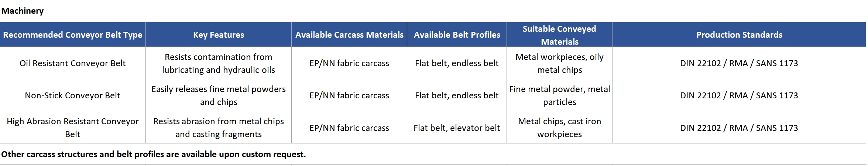Click the High Abrasion Resistant Conveyor Belt cell
The height and width of the screenshot is (166, 868).
73,128
